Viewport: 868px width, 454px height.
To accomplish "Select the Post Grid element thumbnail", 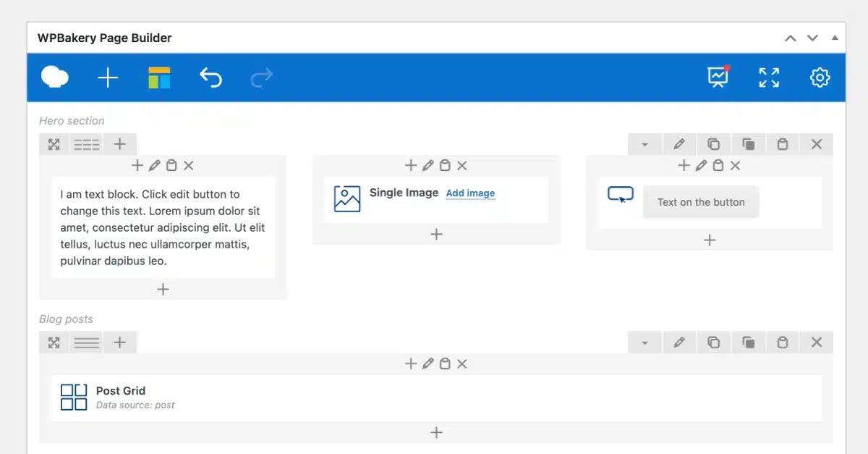I will (73, 397).
